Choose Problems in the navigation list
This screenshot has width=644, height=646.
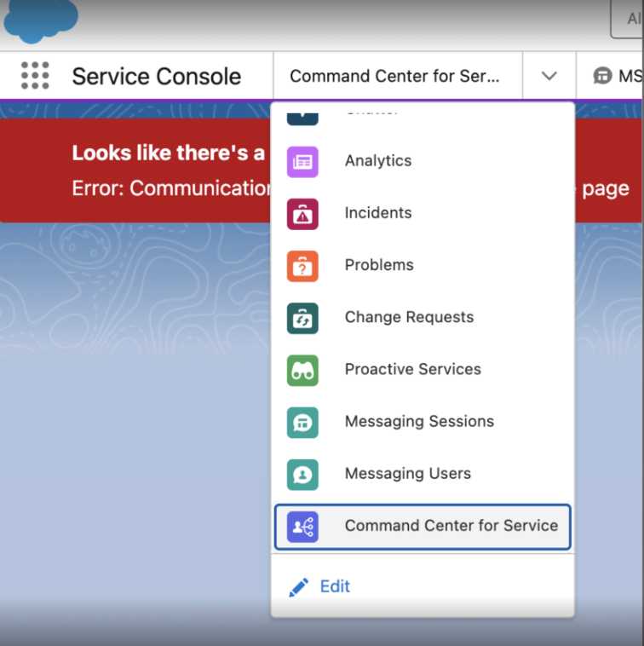(x=423, y=266)
